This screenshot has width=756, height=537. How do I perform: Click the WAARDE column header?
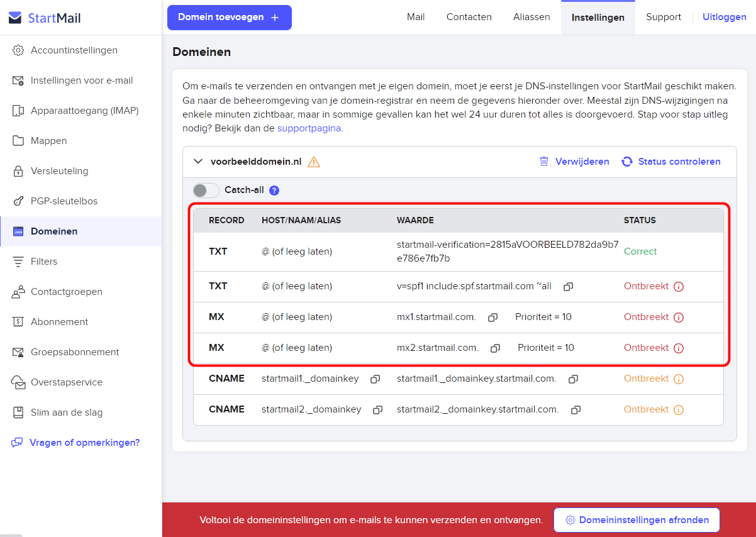[x=415, y=221]
